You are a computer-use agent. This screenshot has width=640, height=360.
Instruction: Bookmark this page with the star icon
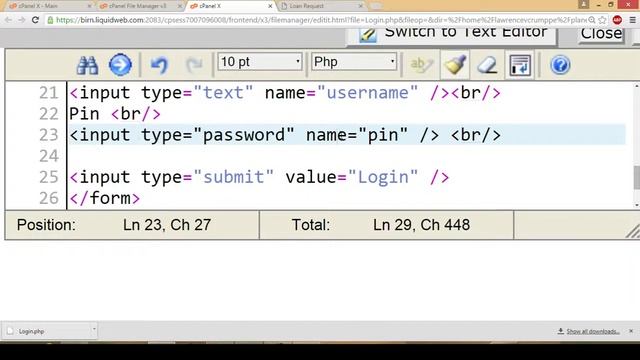click(602, 20)
